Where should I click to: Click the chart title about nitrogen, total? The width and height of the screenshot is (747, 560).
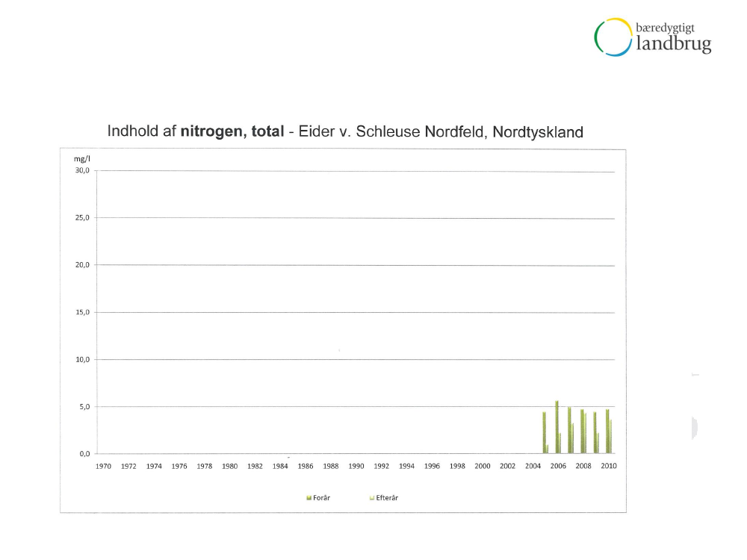[344, 132]
